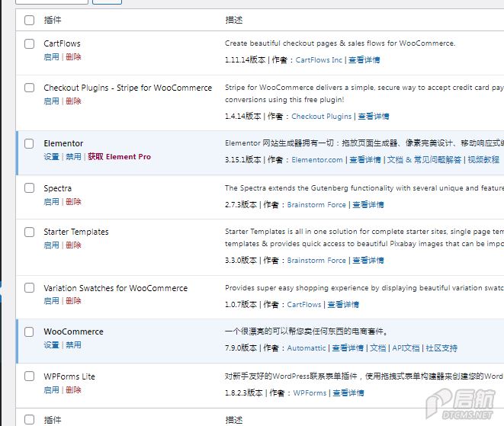504x426 pixels.
Task: Open CartFlows Inc author link
Action: [x=319, y=60]
